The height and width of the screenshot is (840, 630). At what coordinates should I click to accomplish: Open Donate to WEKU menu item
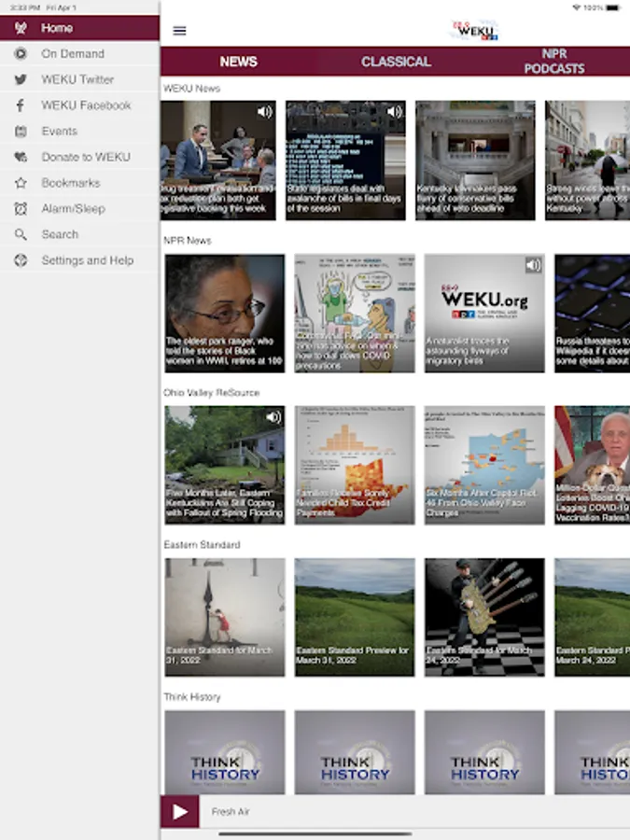(x=79, y=157)
